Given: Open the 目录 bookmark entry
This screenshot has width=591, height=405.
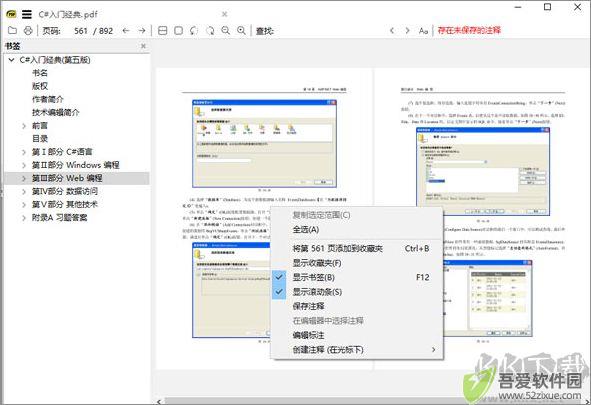Looking at the screenshot, I should [40, 139].
